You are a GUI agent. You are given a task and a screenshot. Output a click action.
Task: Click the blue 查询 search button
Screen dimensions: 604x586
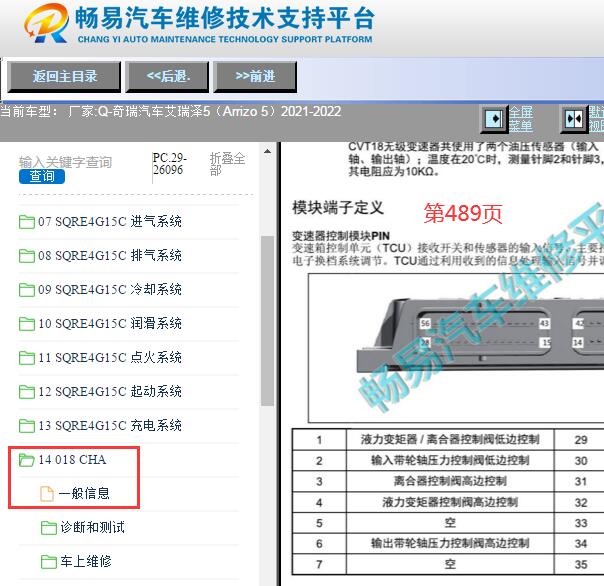pos(42,176)
